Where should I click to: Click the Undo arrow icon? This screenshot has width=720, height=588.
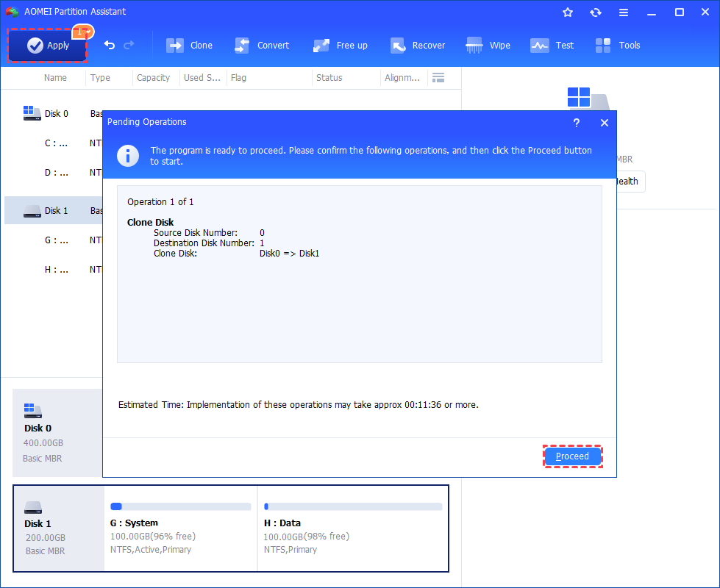click(110, 45)
